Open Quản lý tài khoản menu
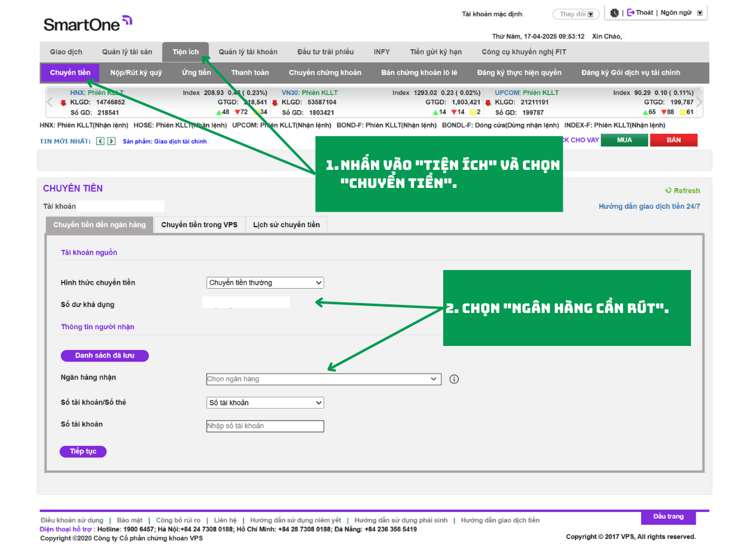Screen dimensions: 747x560 248,52
